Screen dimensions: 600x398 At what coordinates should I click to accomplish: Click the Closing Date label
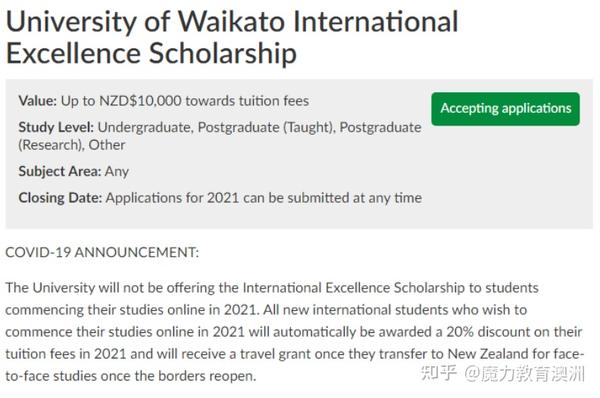point(60,198)
